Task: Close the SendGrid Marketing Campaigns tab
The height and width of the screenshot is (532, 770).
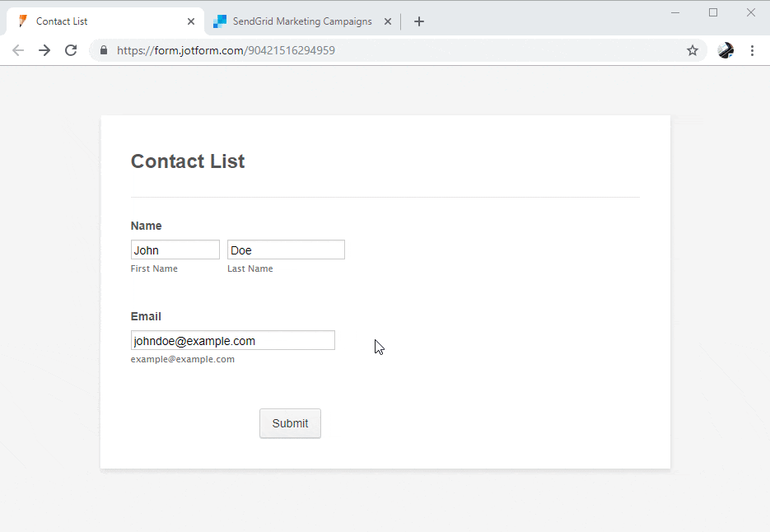Action: (388, 21)
